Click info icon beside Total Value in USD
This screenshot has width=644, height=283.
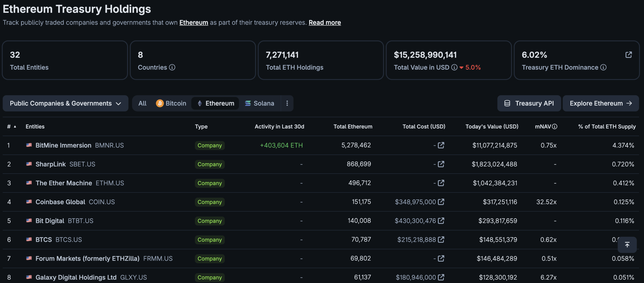coord(454,67)
